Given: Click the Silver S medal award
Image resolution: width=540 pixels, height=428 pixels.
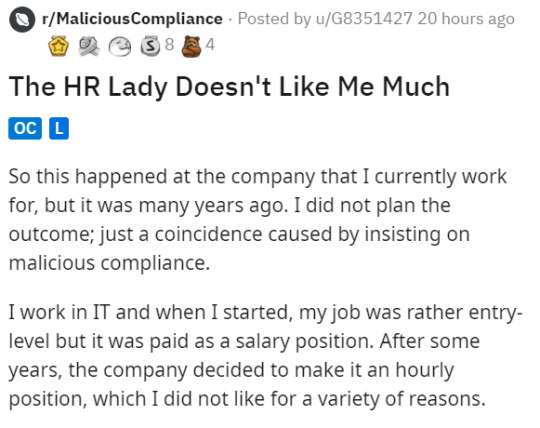Looking at the screenshot, I should point(150,46).
